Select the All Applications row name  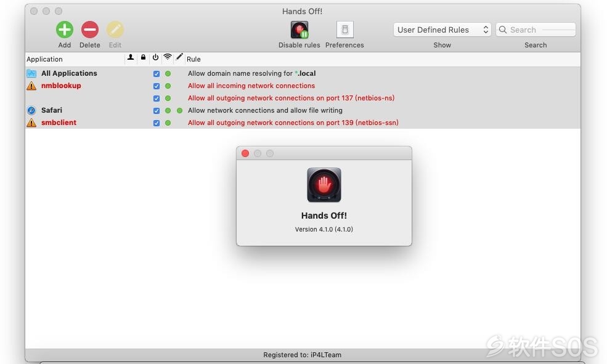pos(69,73)
